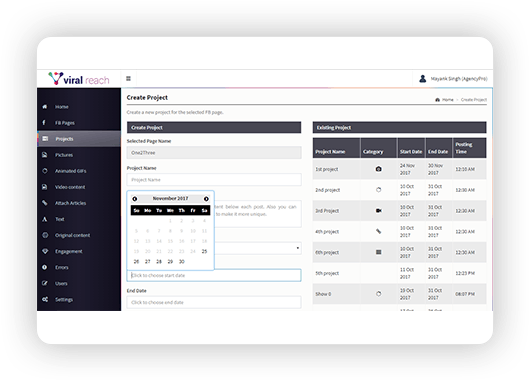531x381 pixels.
Task: Click the 'Show 0' table cell
Action: click(x=336, y=294)
